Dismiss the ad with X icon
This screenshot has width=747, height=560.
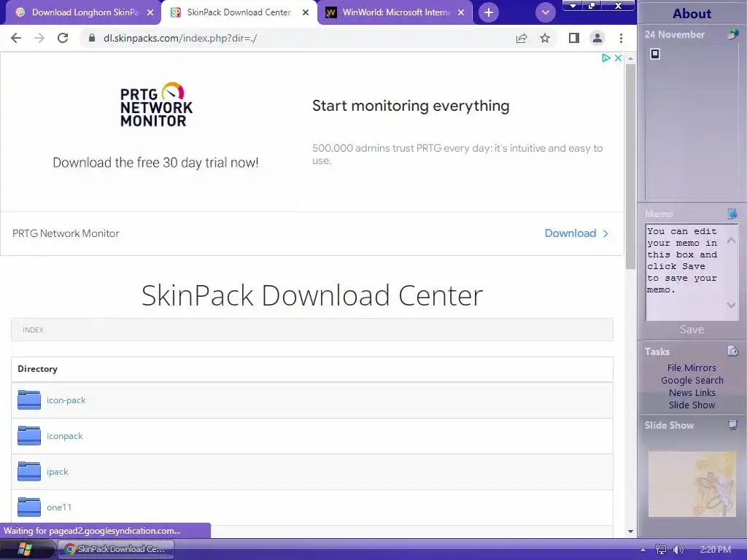click(x=618, y=58)
